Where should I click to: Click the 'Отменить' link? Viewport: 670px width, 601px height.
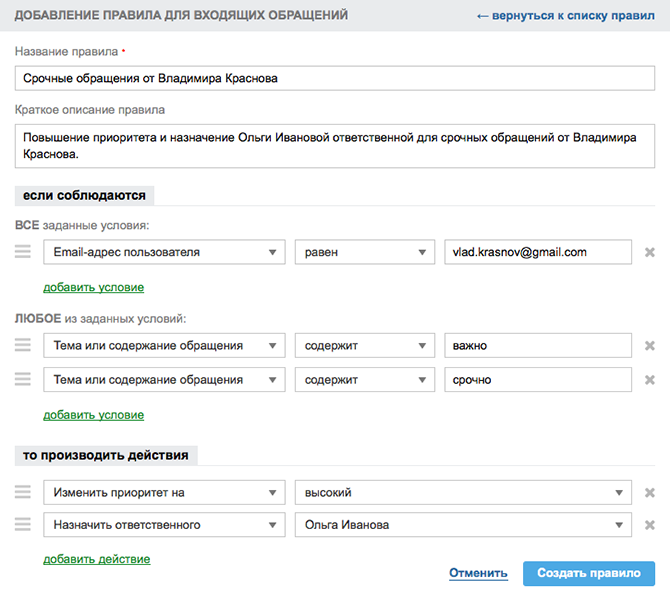(479, 573)
